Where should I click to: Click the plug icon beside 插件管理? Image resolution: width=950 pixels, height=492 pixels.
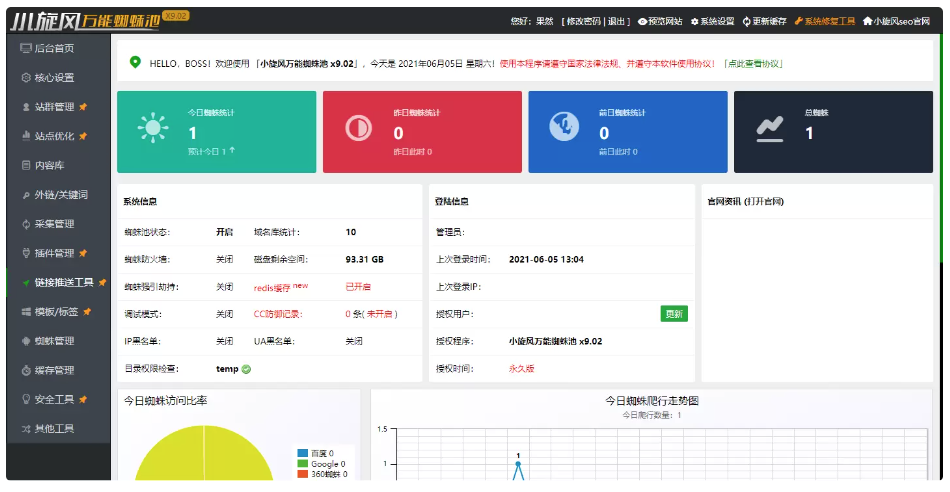(26, 253)
